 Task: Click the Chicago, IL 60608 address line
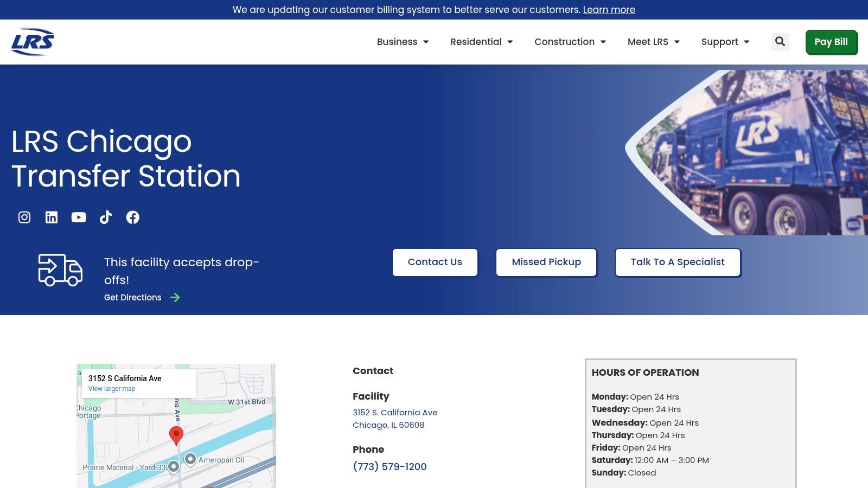pos(388,425)
